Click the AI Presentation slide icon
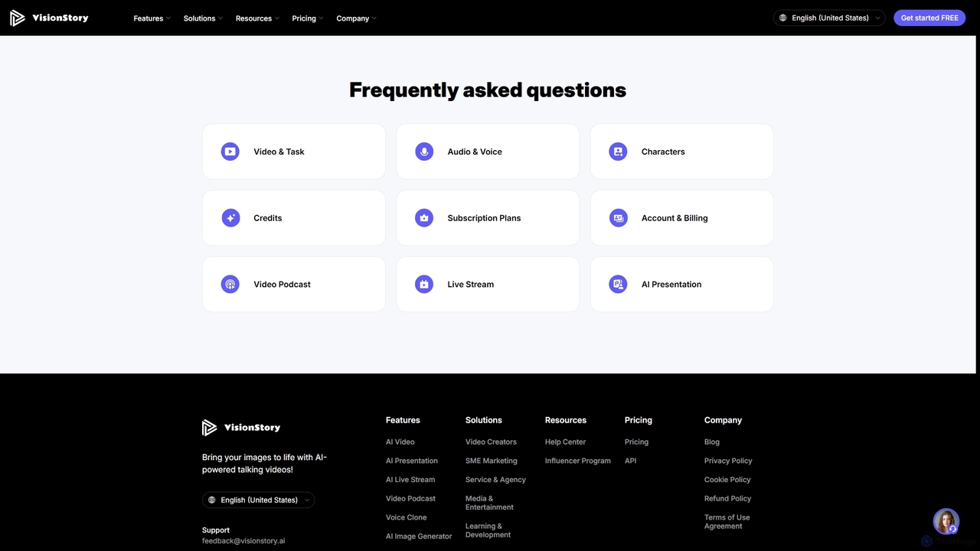 pos(618,284)
